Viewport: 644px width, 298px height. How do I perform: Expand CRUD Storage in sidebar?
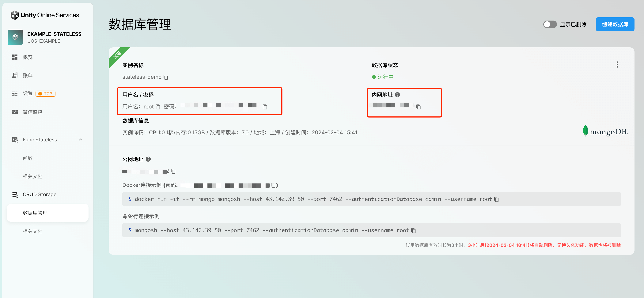[x=40, y=195]
